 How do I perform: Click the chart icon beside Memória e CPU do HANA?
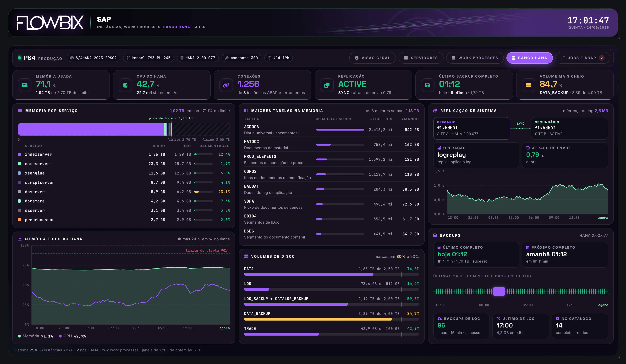[x=20, y=239]
